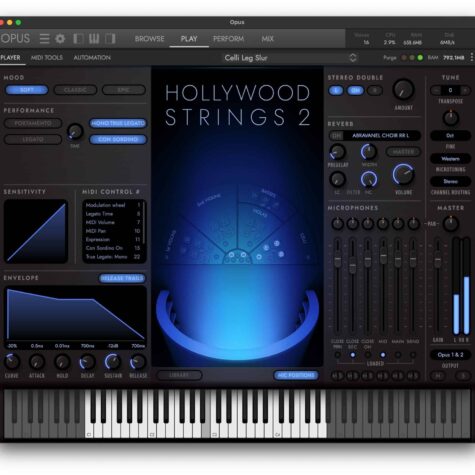The width and height of the screenshot is (475, 475).
Task: Click the envelope Decay knob
Action: tap(87, 362)
